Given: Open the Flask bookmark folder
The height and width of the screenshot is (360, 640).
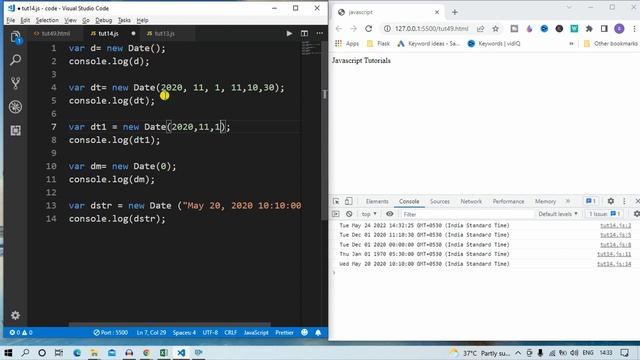Looking at the screenshot, I should coord(378,44).
